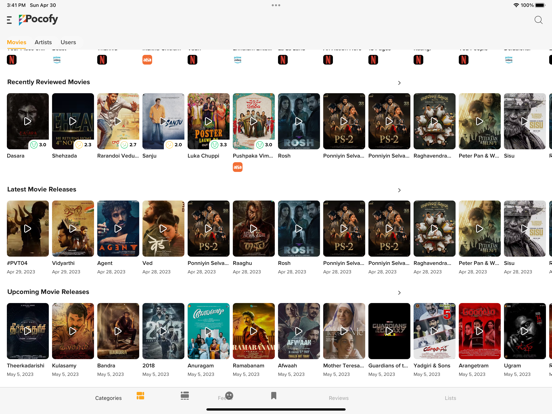Open the Ved movie poster
The width and height of the screenshot is (552, 414).
tap(163, 228)
